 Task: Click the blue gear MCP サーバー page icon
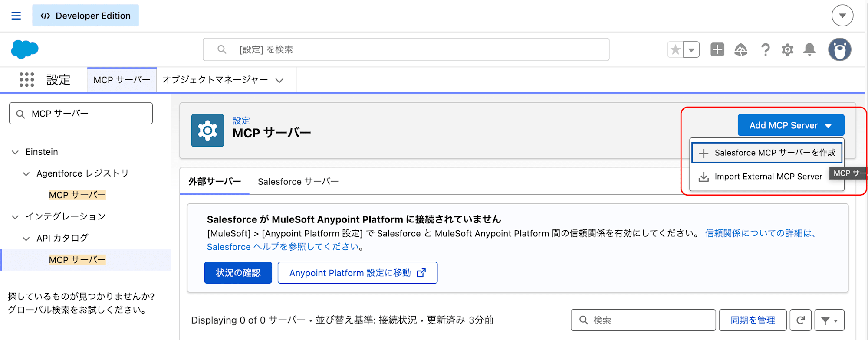pos(207,131)
